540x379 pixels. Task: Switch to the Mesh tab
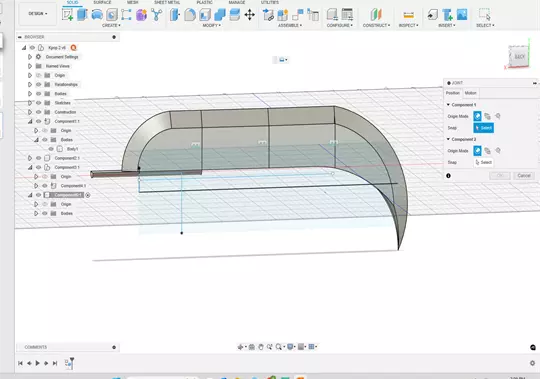[132, 2]
